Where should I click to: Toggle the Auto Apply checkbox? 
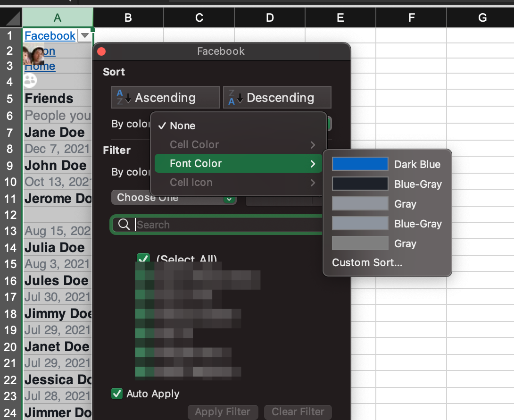(x=117, y=394)
